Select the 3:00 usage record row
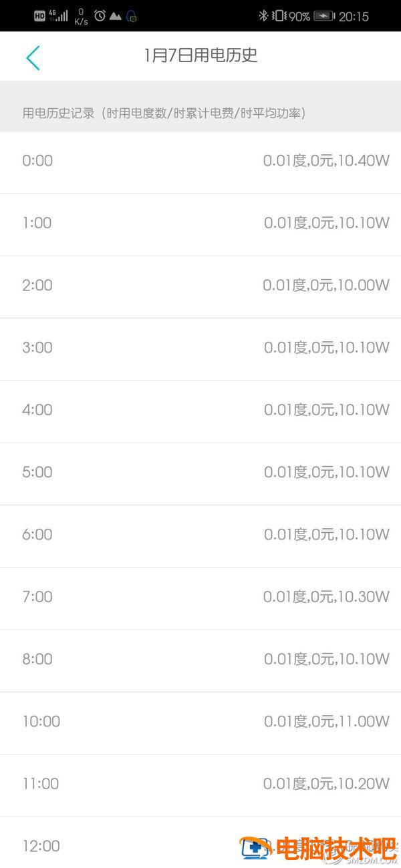401x868 pixels. coord(200,349)
